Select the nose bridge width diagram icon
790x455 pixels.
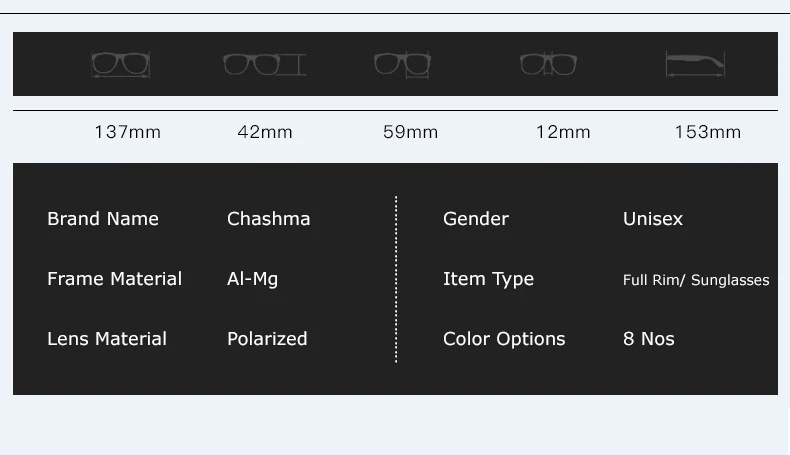548,65
